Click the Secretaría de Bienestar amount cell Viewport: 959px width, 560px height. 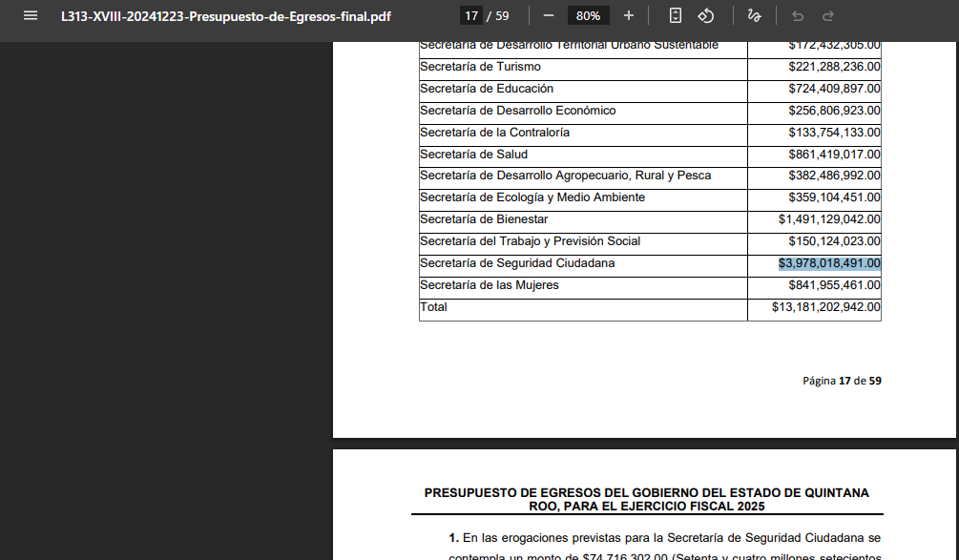click(828, 219)
